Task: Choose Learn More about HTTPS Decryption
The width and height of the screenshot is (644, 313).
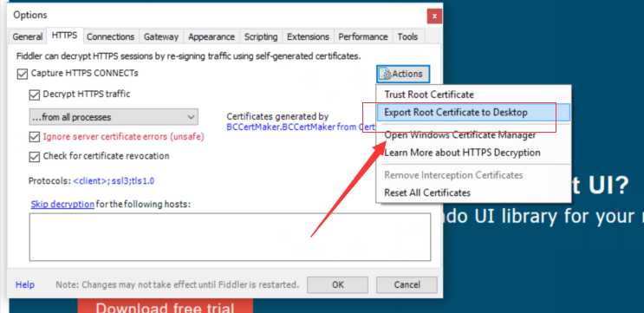Action: 473,153
